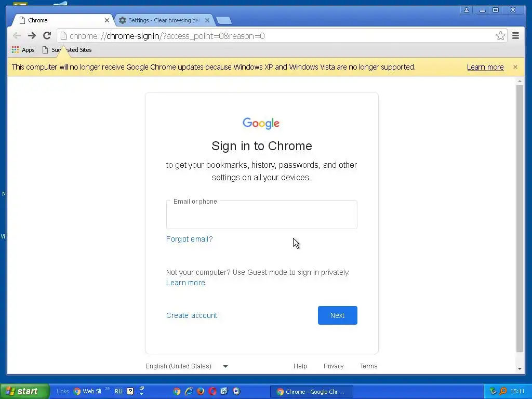Open Learn more about Guest mode
The height and width of the screenshot is (399, 532).
pos(185,283)
